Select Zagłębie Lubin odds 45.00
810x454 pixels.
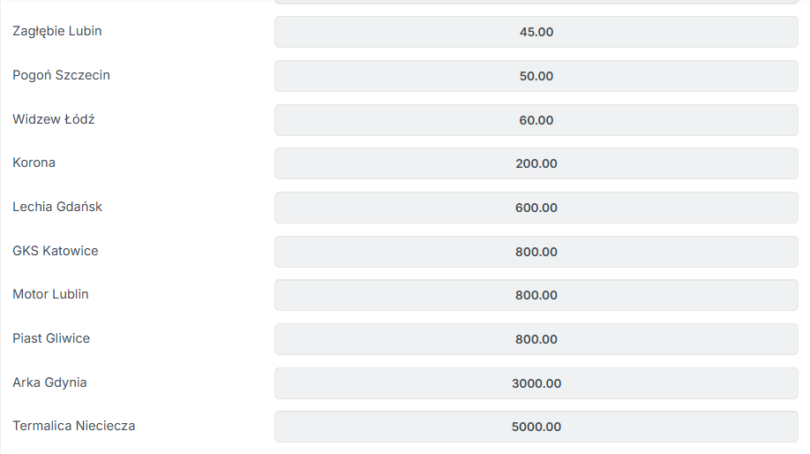pos(536,32)
